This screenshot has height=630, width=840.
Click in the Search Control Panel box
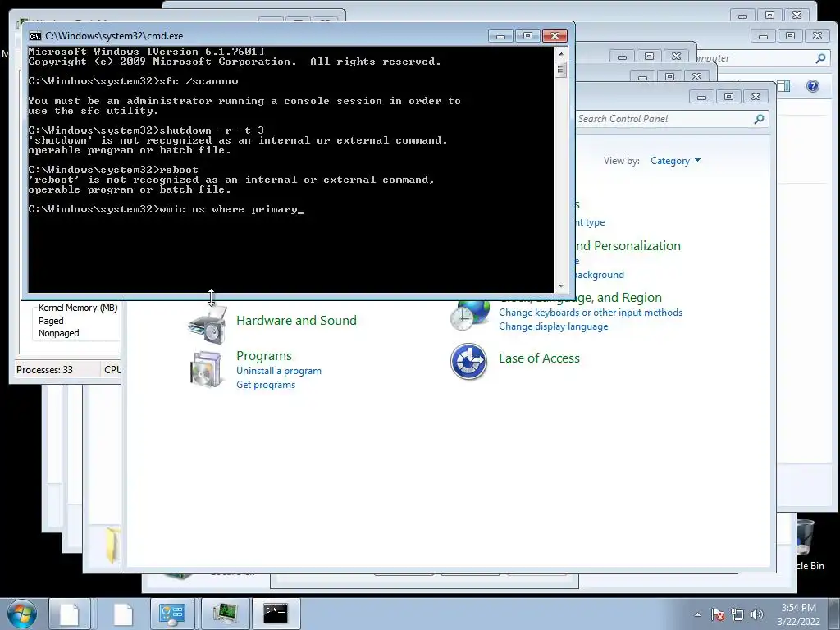(x=664, y=119)
